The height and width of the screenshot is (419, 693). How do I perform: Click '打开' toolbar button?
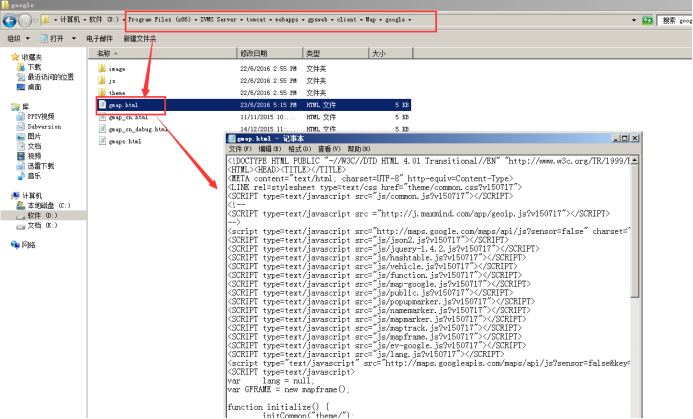click(x=52, y=38)
